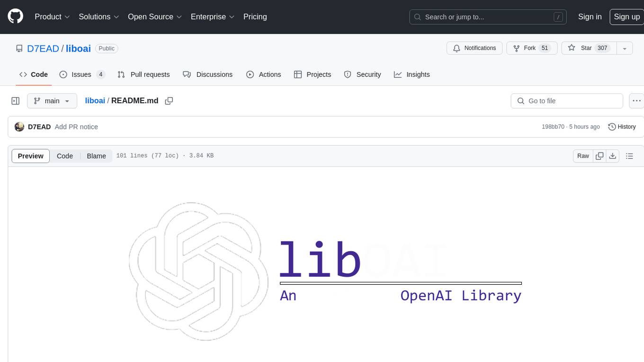644x362 pixels.
Task: Select the Blame view
Action: pos(96,156)
